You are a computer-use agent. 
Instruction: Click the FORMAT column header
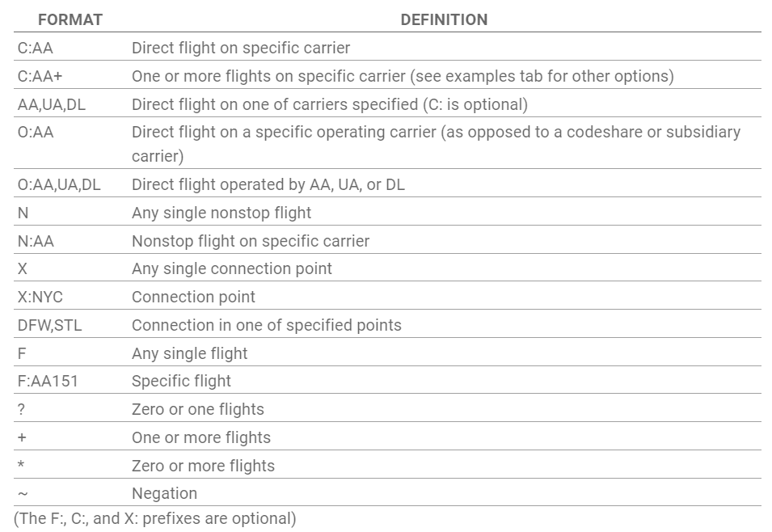(x=70, y=19)
